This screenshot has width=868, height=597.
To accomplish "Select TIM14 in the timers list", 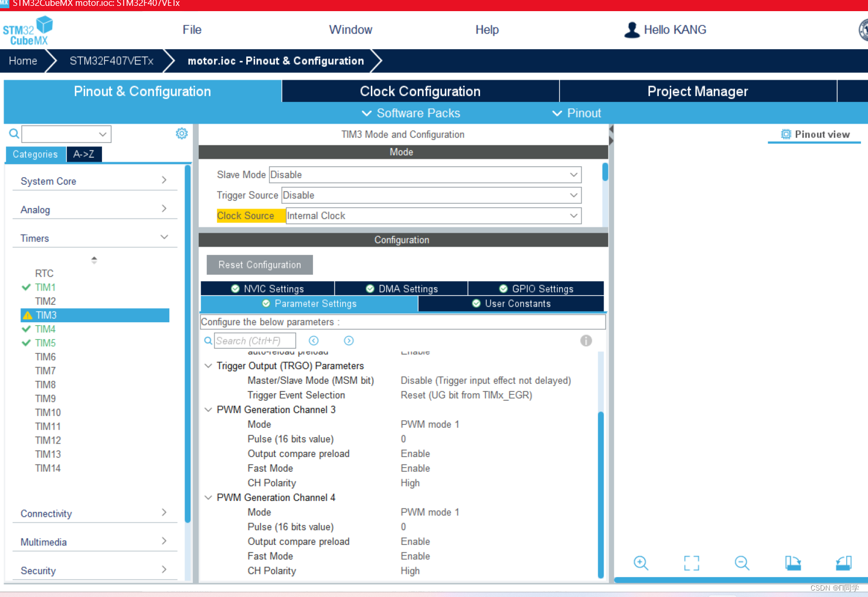I will [x=47, y=468].
